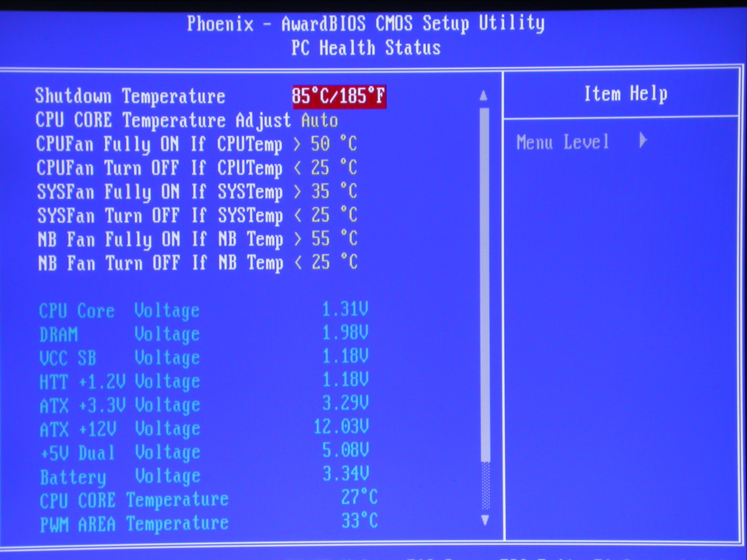747x560 pixels.
Task: Click the CPU Core Voltage label
Action: (x=119, y=311)
